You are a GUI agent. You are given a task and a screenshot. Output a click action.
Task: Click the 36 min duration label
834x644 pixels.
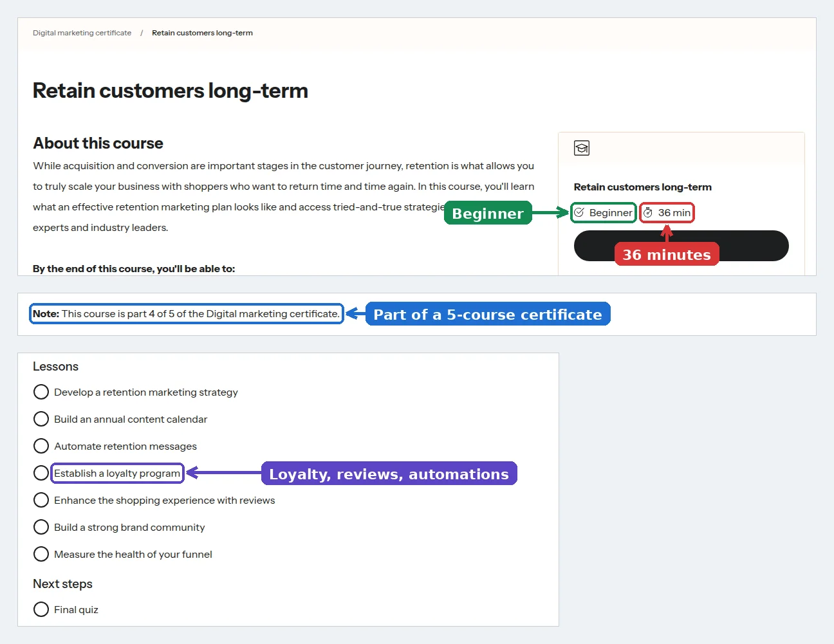pyautogui.click(x=674, y=213)
